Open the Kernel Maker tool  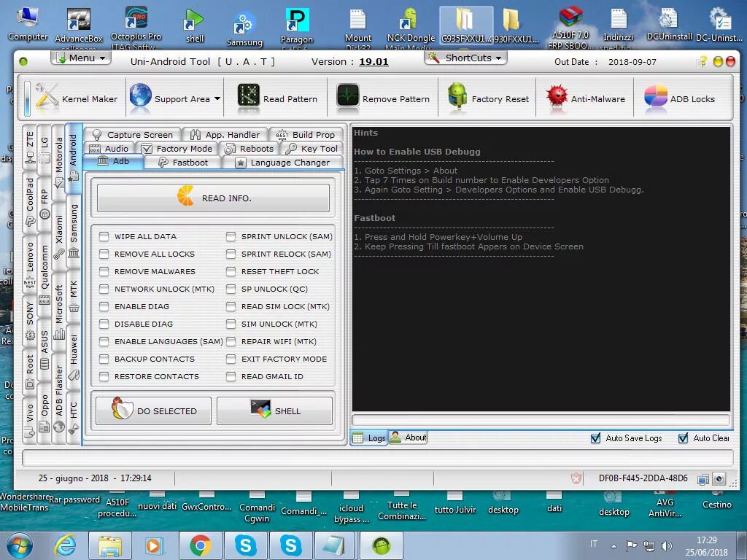point(77,98)
